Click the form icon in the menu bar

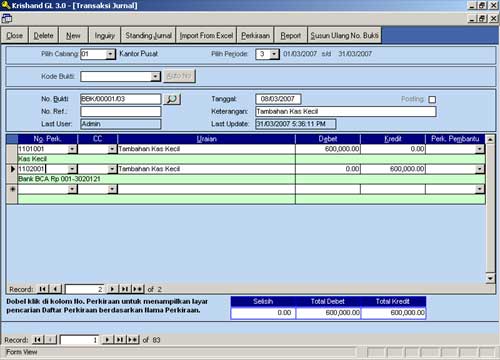click(7, 19)
